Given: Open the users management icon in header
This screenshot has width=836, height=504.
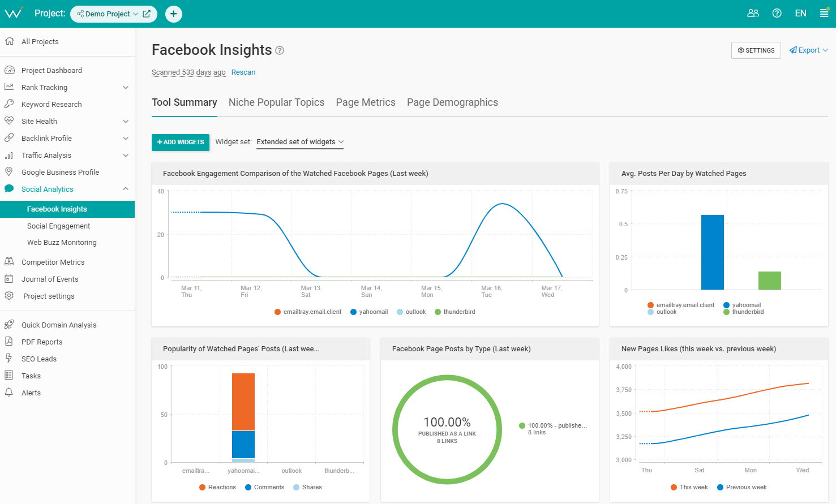Looking at the screenshot, I should click(753, 13).
